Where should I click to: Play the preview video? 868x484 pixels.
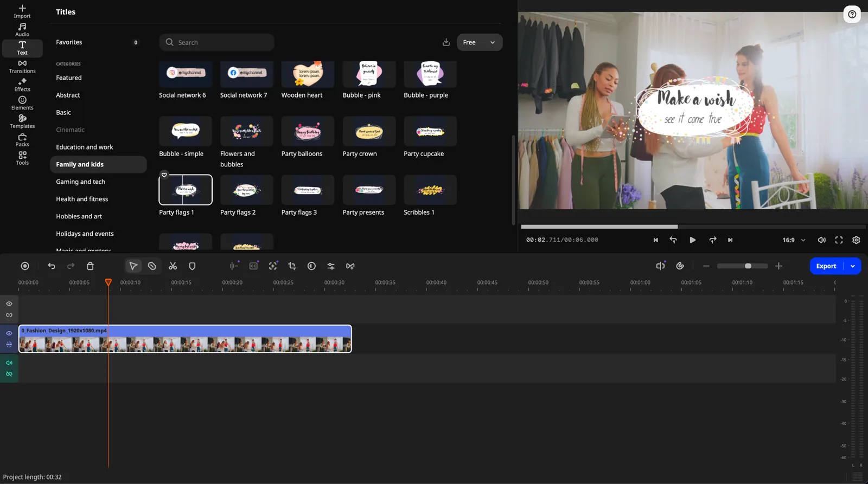[x=693, y=240]
